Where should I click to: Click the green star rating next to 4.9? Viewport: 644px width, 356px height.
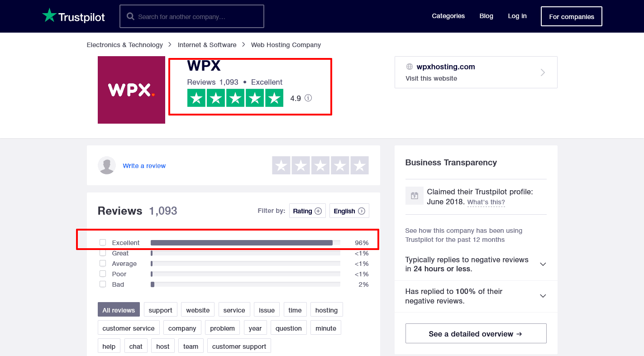click(235, 98)
